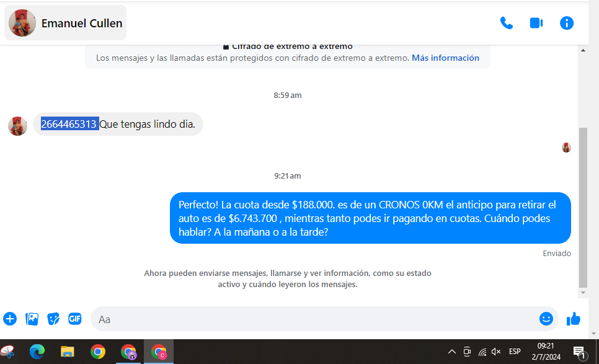Click the conversation scrollbar thumb
Viewport: 599px width, 364px height.
[x=583, y=207]
